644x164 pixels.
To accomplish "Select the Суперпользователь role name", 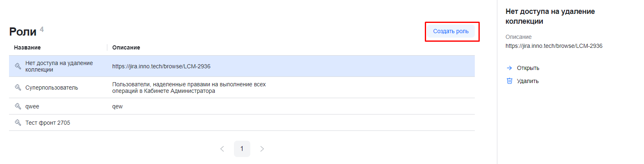I will [x=52, y=88].
